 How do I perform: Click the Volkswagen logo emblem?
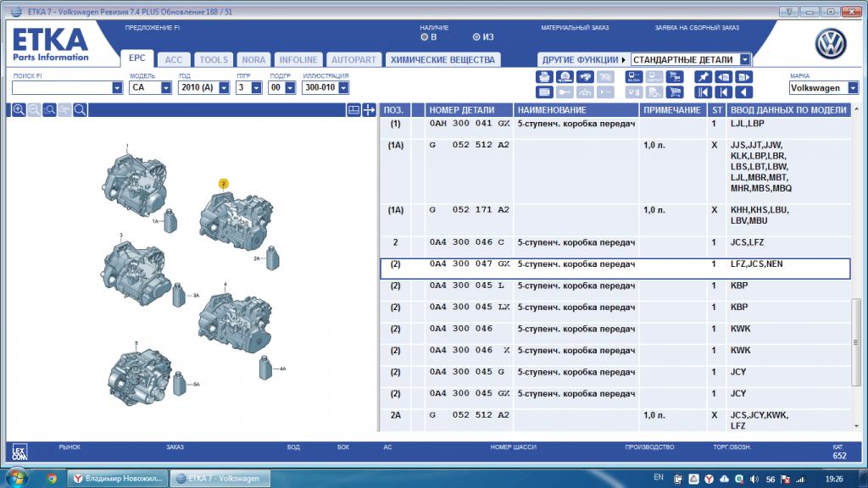[831, 44]
